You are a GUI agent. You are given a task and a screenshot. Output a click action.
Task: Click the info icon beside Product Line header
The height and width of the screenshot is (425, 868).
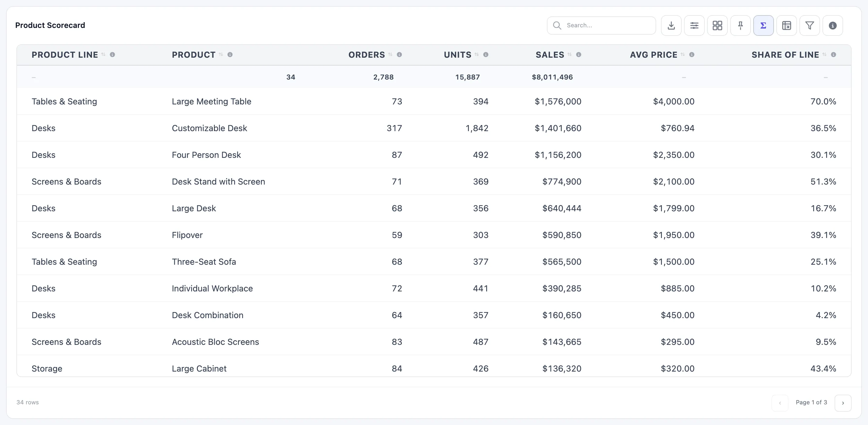point(113,55)
